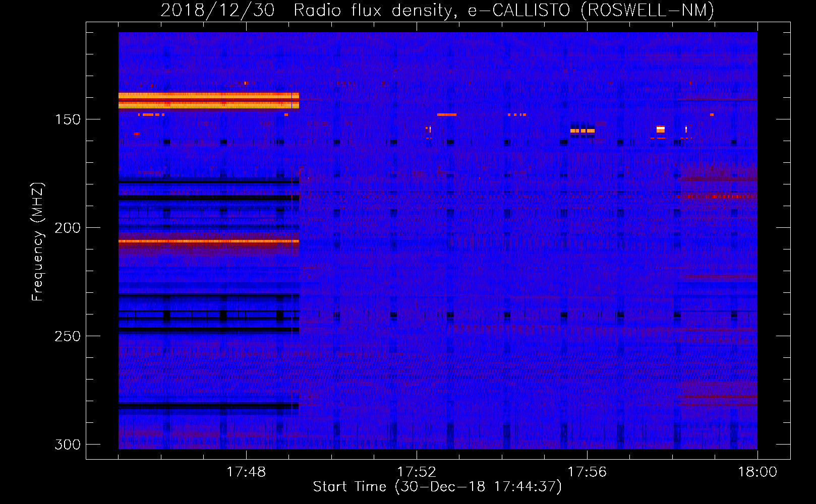816x504 pixels.
Task: Click the orange-red band near 207 MHz
Action: tap(209, 241)
